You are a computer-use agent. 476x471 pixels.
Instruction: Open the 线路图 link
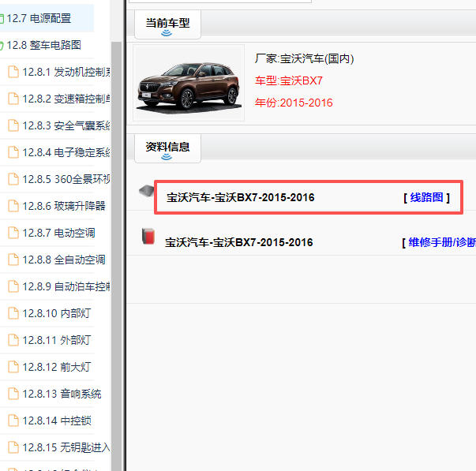tap(426, 197)
